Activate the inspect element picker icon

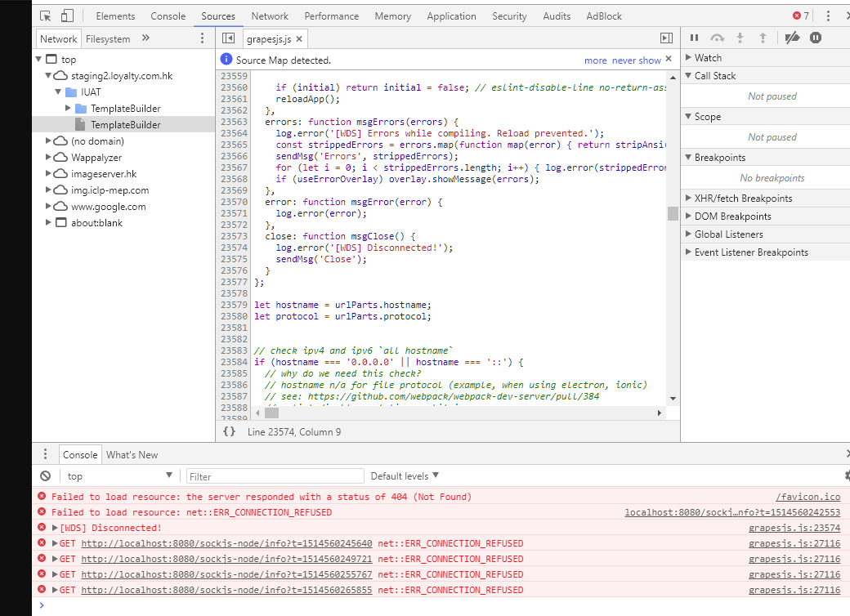[46, 16]
